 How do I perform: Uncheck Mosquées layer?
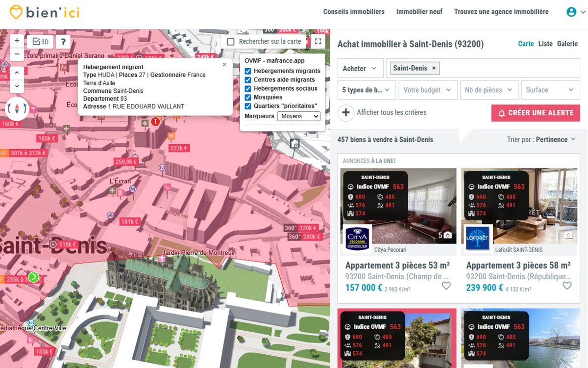248,98
